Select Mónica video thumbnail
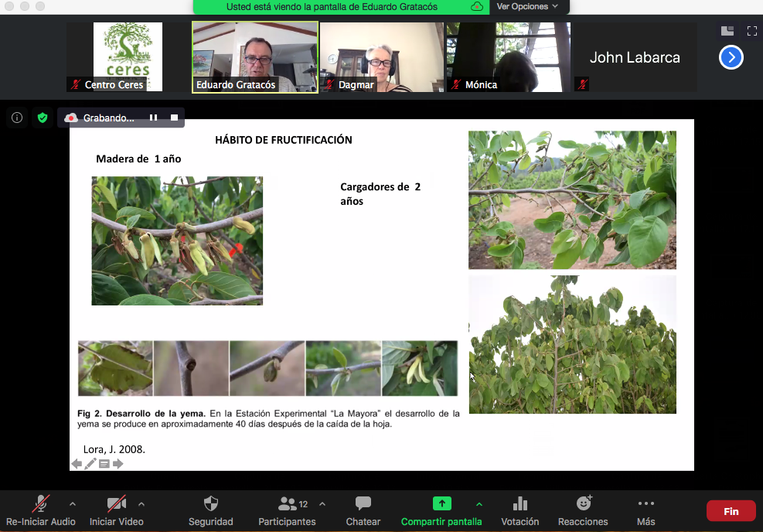 coord(509,57)
